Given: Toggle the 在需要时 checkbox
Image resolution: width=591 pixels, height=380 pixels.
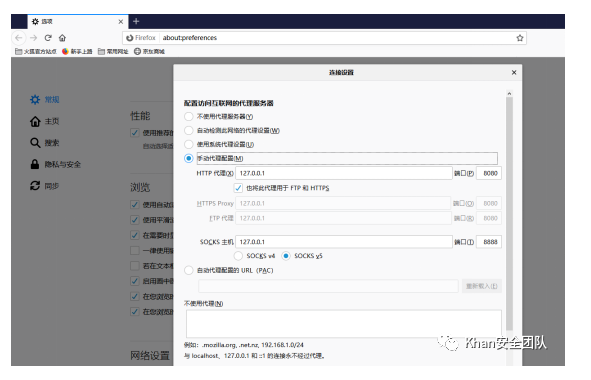Looking at the screenshot, I should click(135, 235).
